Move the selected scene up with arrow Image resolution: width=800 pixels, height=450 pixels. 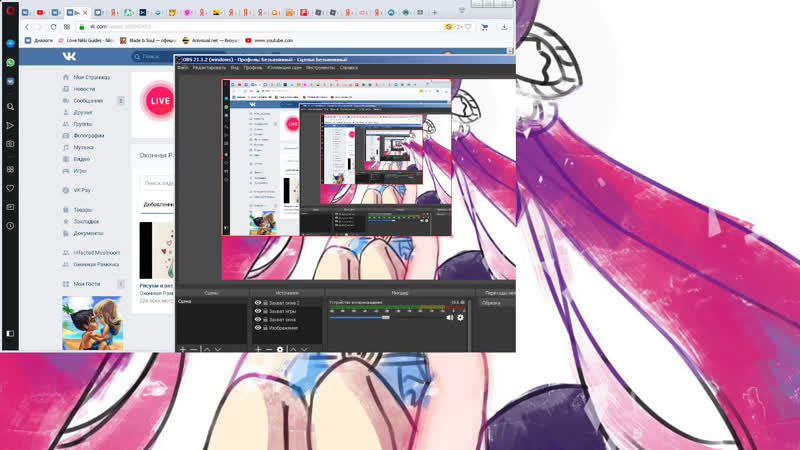207,349
